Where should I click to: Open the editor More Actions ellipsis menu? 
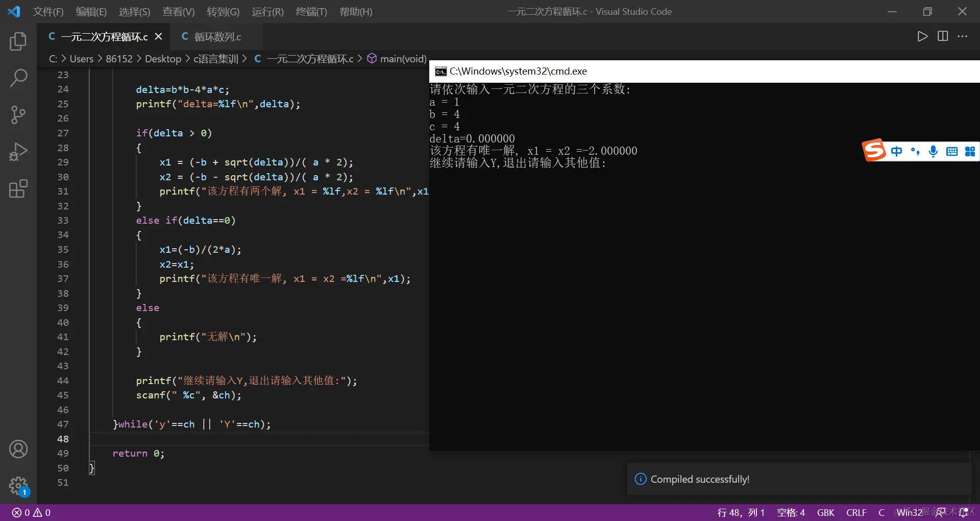coord(963,36)
